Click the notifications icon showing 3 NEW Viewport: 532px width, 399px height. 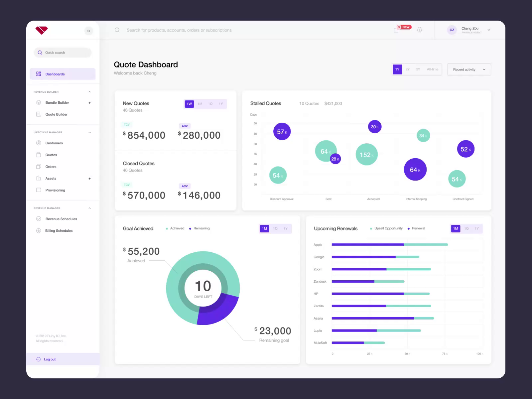[395, 30]
